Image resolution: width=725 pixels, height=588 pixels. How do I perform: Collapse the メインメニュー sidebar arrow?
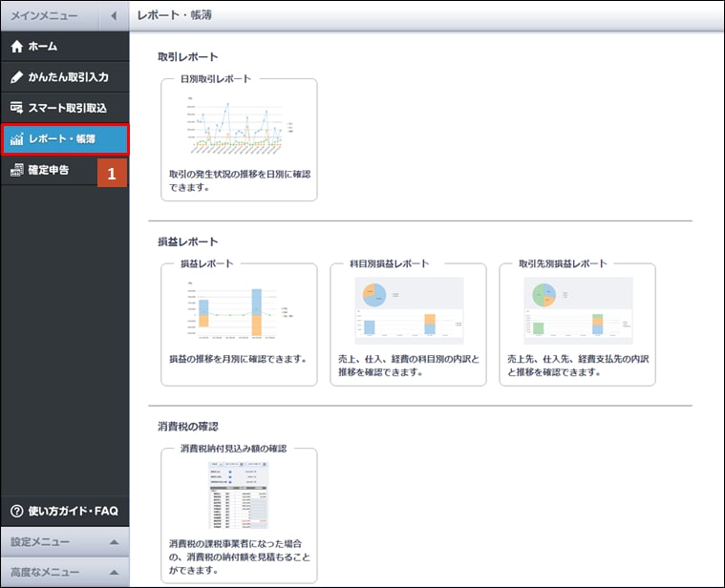coord(114,15)
